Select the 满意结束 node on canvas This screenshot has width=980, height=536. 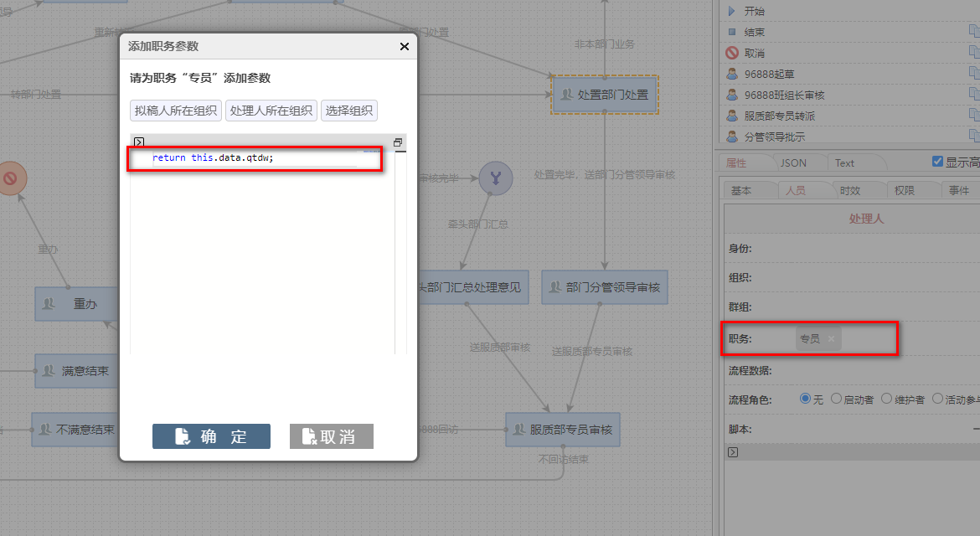tap(76, 371)
